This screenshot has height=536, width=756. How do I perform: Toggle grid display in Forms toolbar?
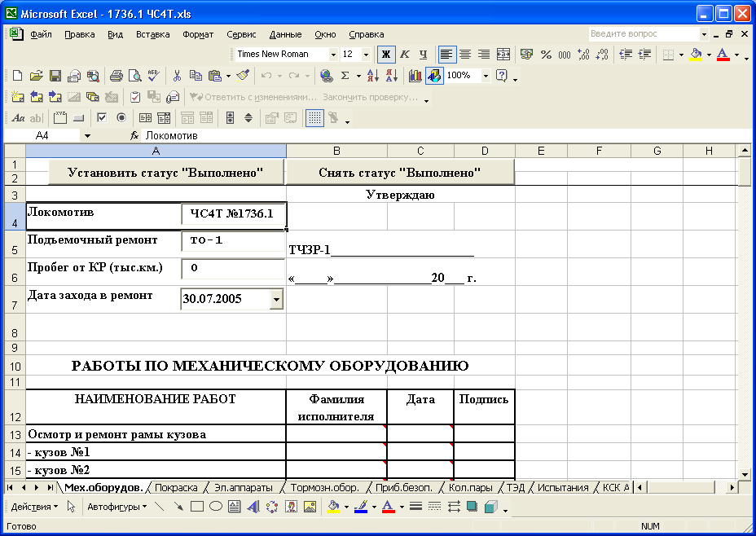[314, 117]
